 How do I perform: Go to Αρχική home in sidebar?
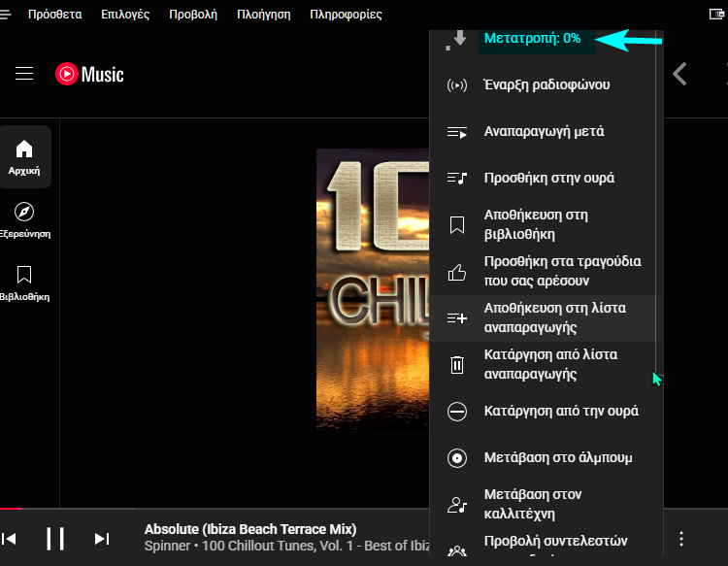pos(24,157)
